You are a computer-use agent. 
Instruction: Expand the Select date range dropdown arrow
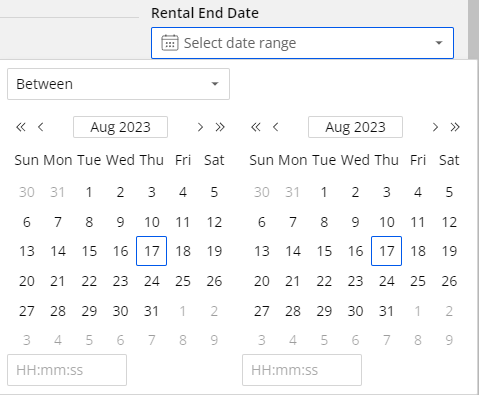click(x=439, y=43)
